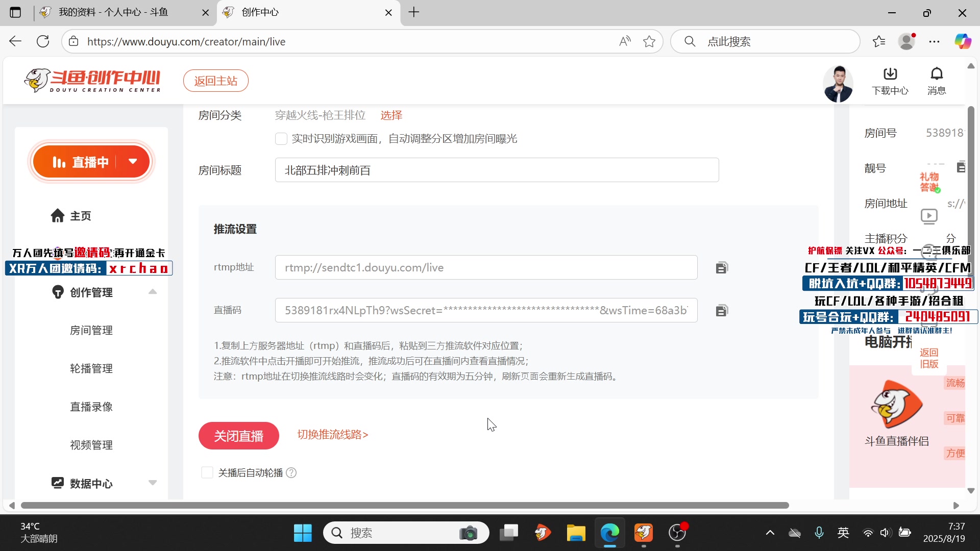Screen dimensions: 980x551
Task: Open a new browser tab
Action: point(414,12)
